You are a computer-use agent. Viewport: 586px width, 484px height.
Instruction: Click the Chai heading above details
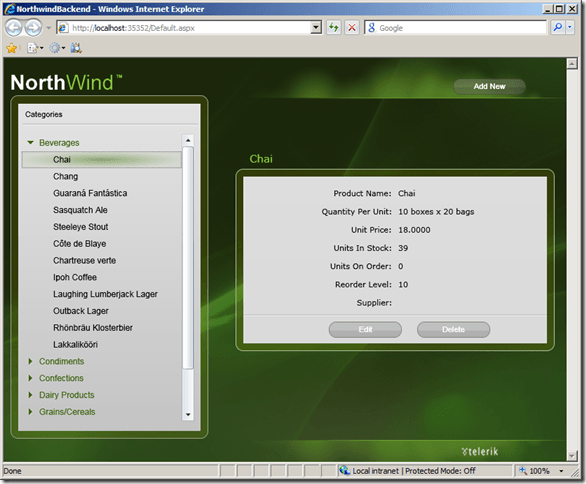261,159
